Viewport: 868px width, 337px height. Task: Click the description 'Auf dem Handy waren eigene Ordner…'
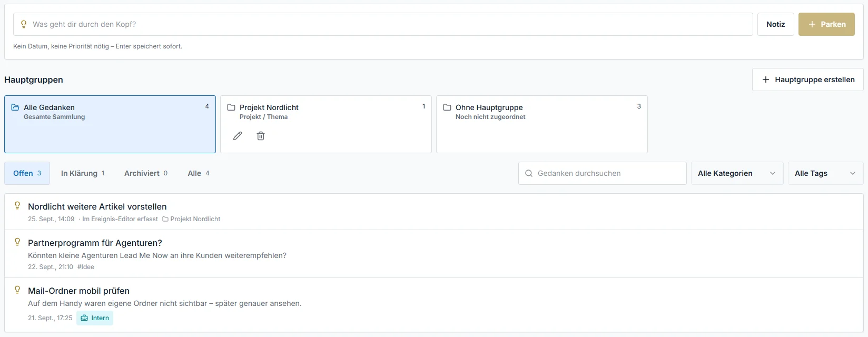coord(165,303)
